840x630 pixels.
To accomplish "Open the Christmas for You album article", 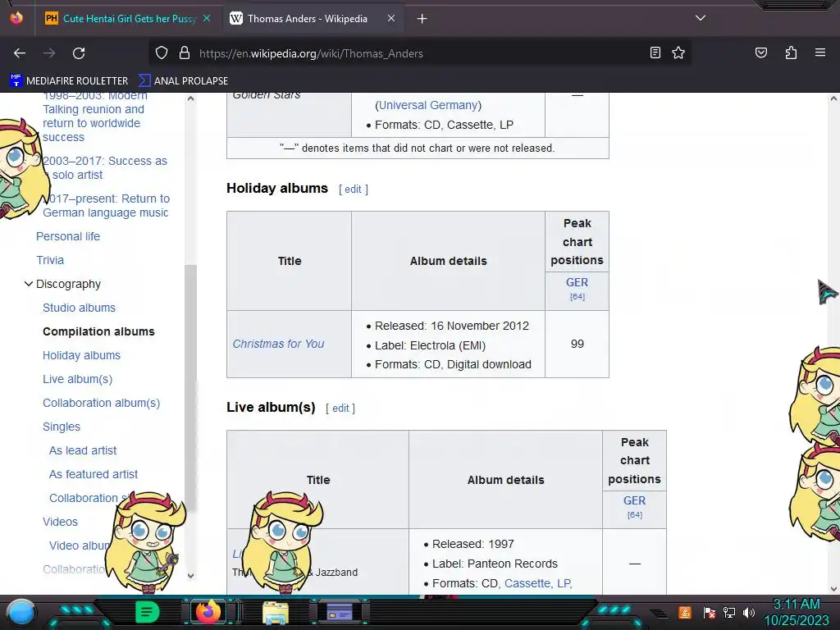I will point(279,344).
